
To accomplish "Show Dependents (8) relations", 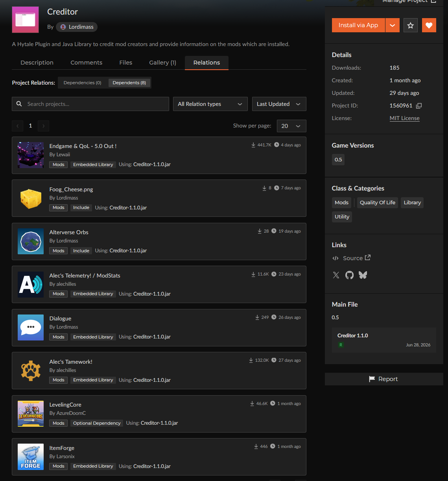I will (x=129, y=83).
